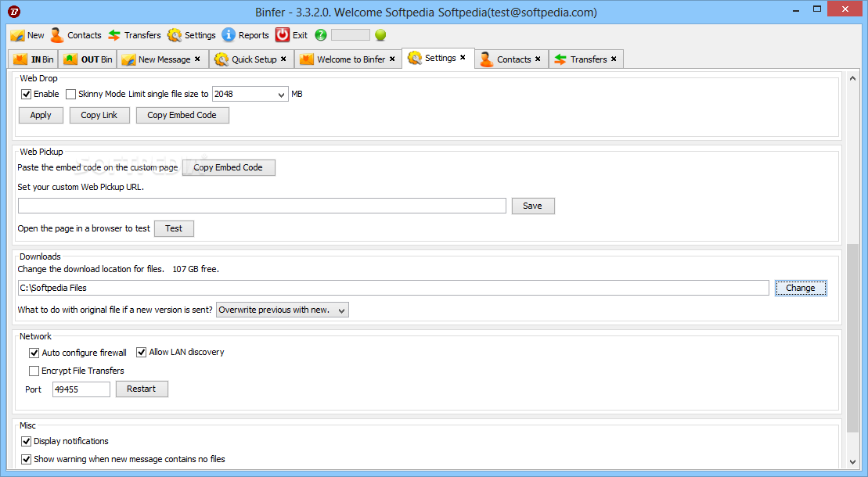Viewport: 868px width, 477px height.
Task: Click the Settings gear icon in toolbar
Action: [175, 35]
